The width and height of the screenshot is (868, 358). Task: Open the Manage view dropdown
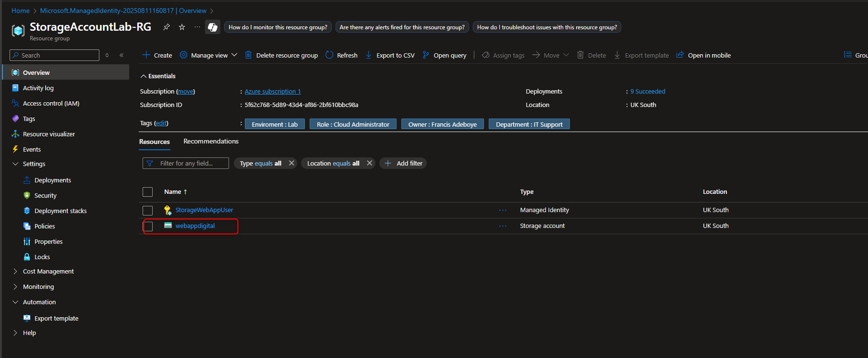click(x=208, y=55)
